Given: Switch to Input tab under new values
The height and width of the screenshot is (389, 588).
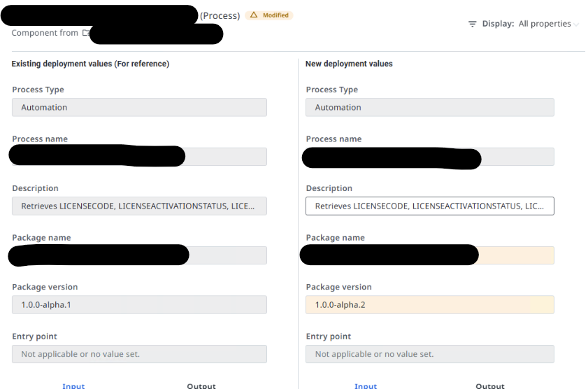Looking at the screenshot, I should point(366,386).
